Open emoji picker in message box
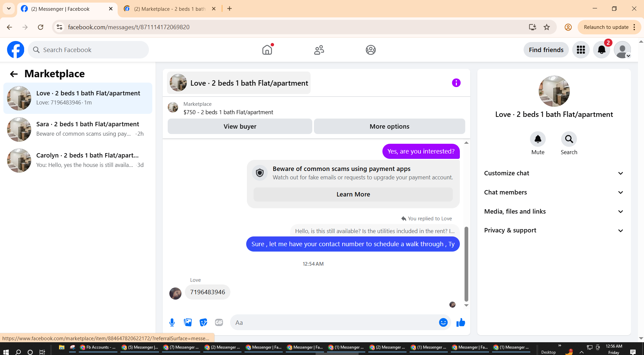This screenshot has width=644, height=355. (x=443, y=322)
